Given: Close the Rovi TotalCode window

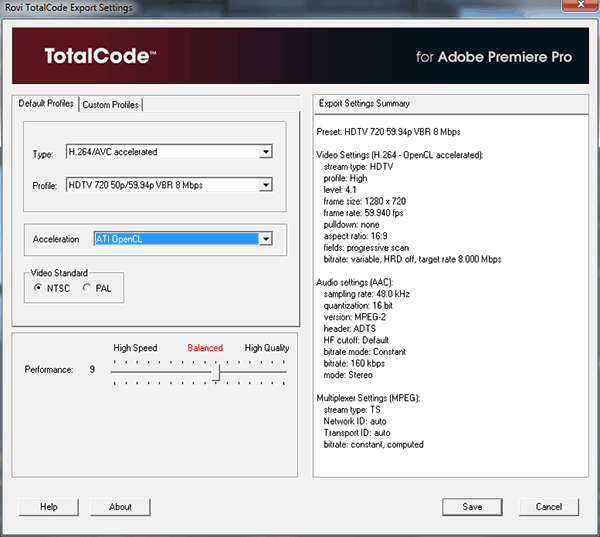Looking at the screenshot, I should tap(580, 5).
